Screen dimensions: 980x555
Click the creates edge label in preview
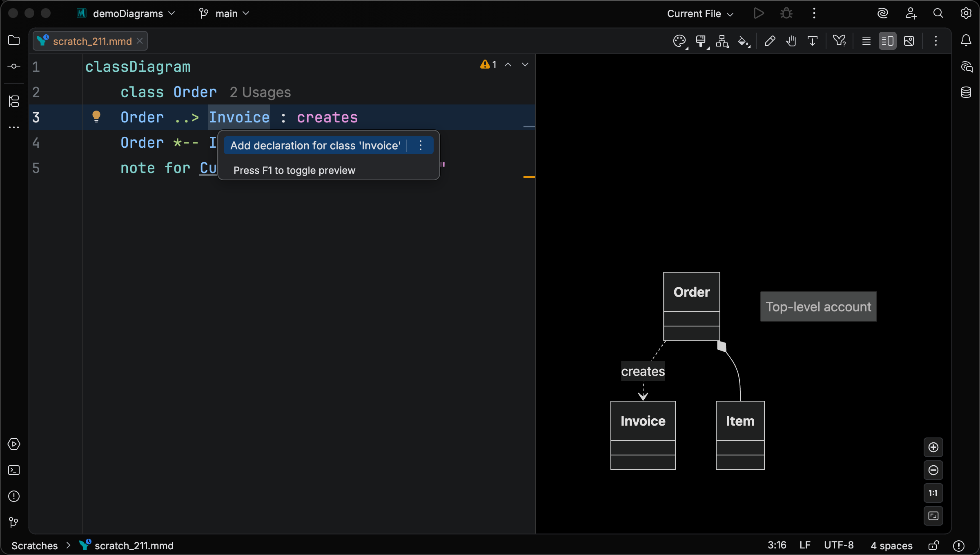tap(643, 371)
